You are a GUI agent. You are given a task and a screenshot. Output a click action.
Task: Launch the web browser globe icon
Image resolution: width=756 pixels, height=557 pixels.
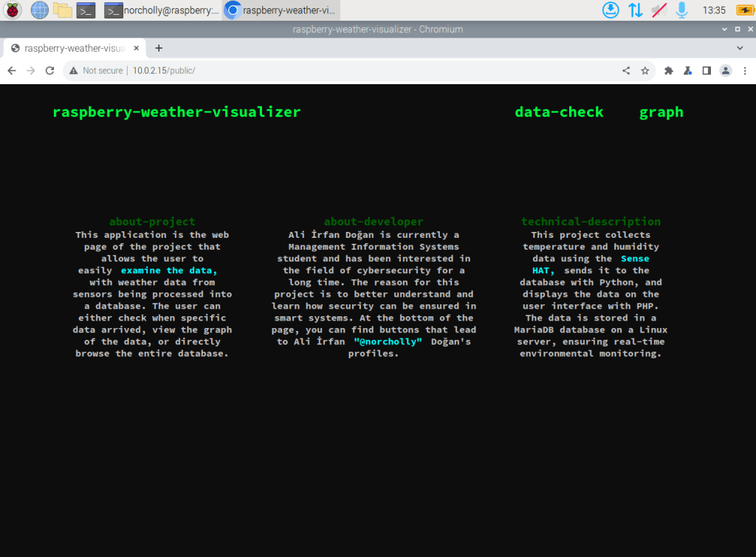tap(39, 10)
